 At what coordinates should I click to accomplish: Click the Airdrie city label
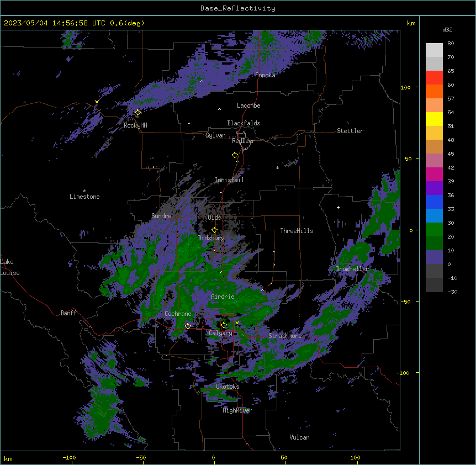[223, 297]
